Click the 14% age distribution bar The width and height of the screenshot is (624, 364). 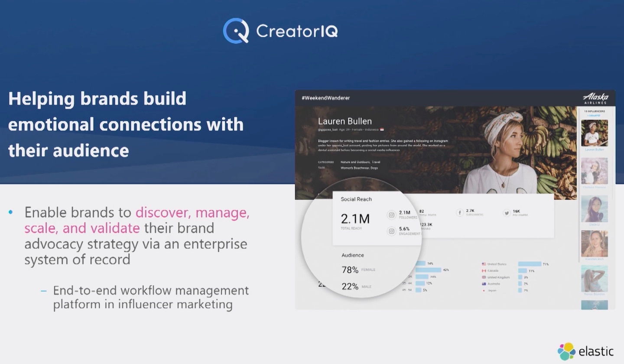[421, 263]
